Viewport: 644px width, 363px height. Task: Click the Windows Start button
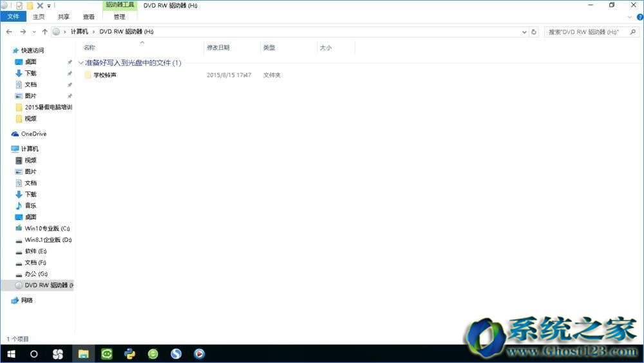(x=11, y=353)
